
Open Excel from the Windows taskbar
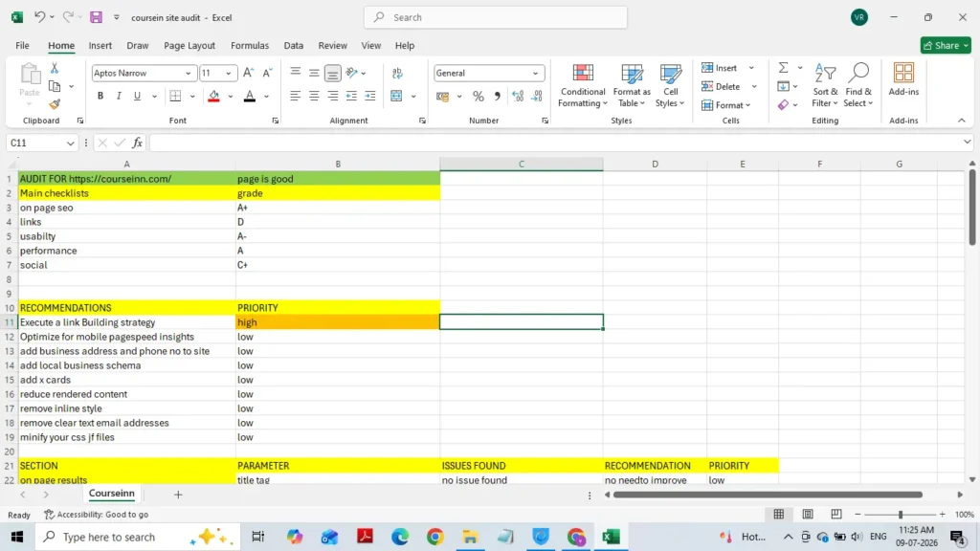611,537
